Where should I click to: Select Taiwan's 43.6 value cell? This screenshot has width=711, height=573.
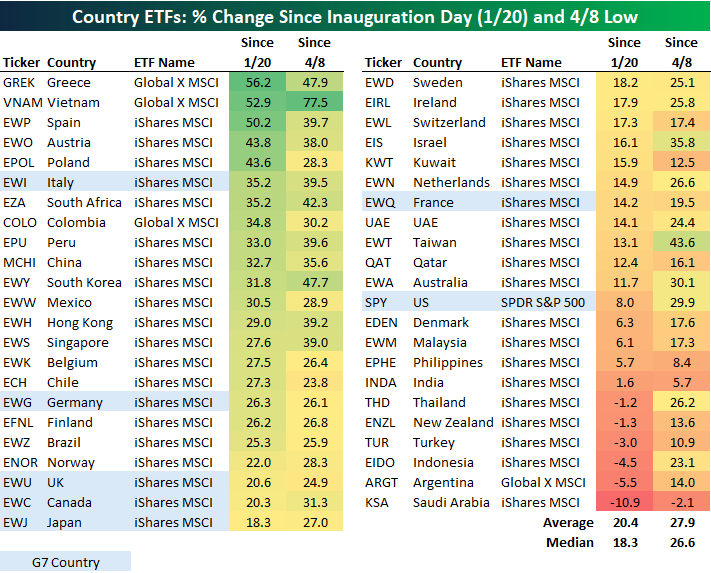coord(681,243)
